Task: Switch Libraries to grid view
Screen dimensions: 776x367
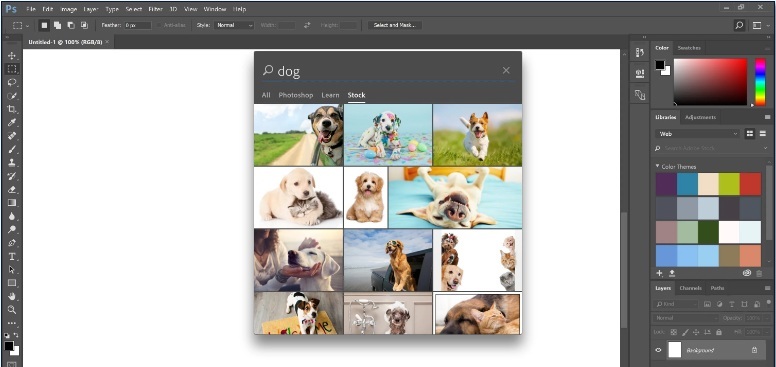Action: pos(750,134)
